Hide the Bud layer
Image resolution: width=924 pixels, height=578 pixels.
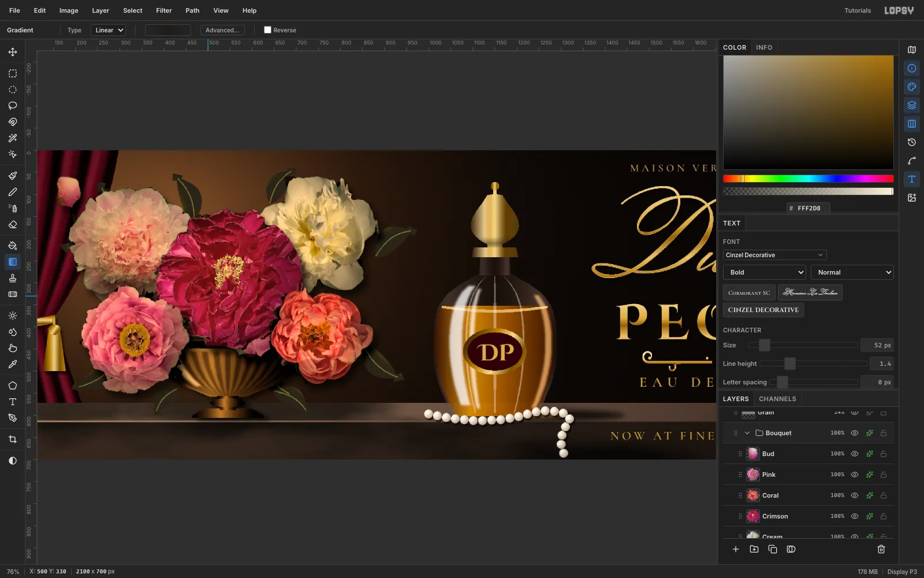coord(855,454)
